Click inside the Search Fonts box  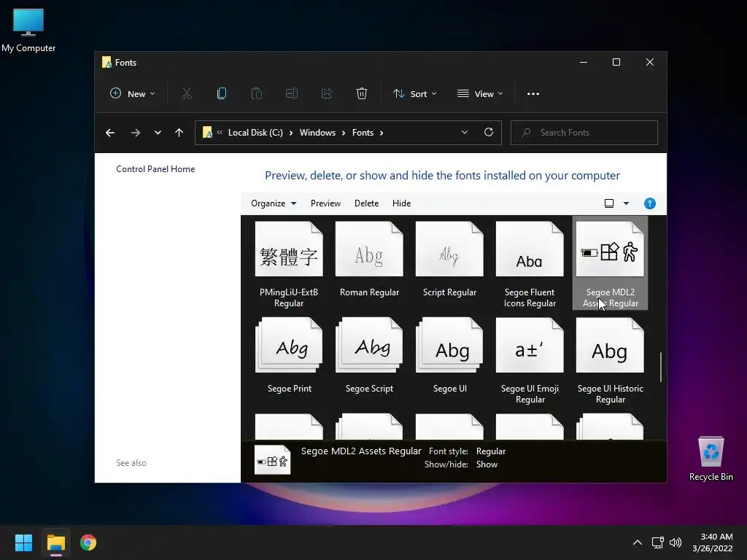pyautogui.click(x=584, y=133)
